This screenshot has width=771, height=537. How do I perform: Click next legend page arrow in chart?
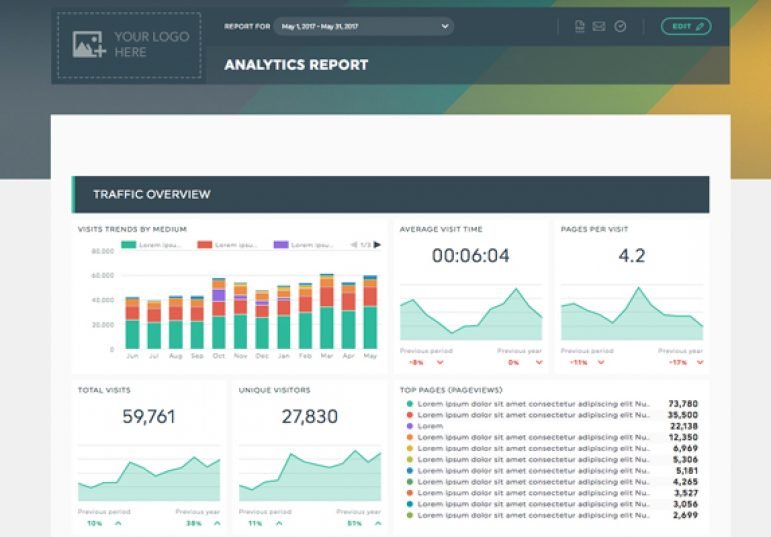coord(377,244)
